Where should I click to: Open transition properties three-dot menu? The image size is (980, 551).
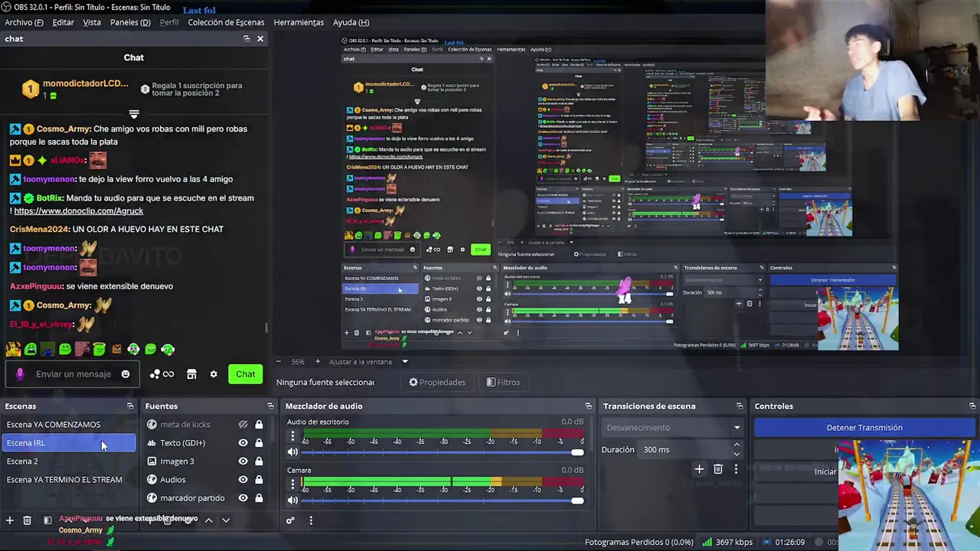736,469
